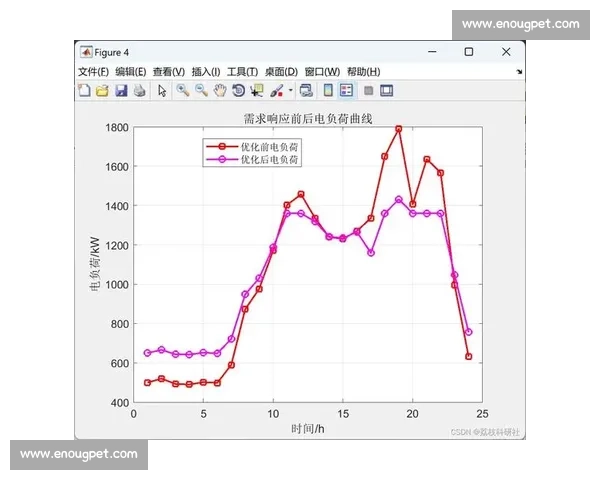Click the New Figure toolbar icon
Screen dimensions: 600x480
pos(84,90)
